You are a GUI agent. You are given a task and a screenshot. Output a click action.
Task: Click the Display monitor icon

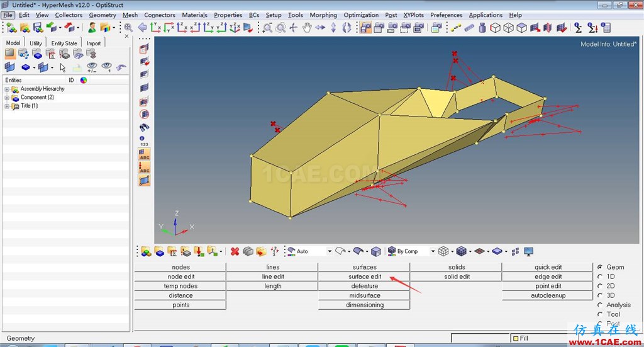point(528,251)
